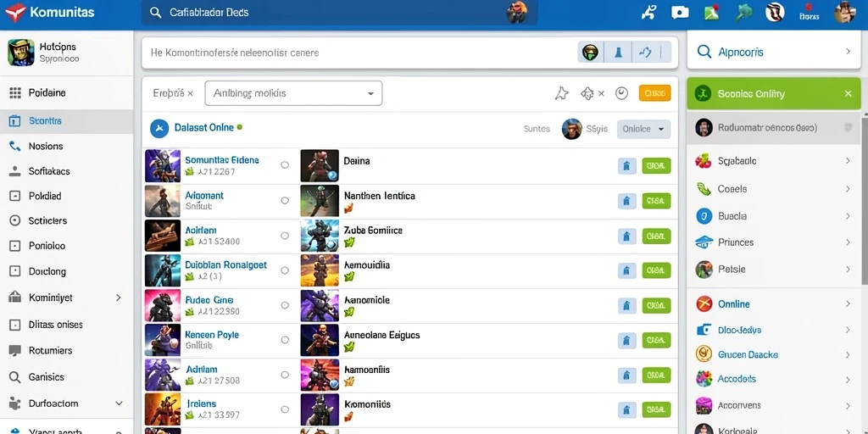Click the clock icon in filter toolbar
Screen dimensions: 868x434
621,93
